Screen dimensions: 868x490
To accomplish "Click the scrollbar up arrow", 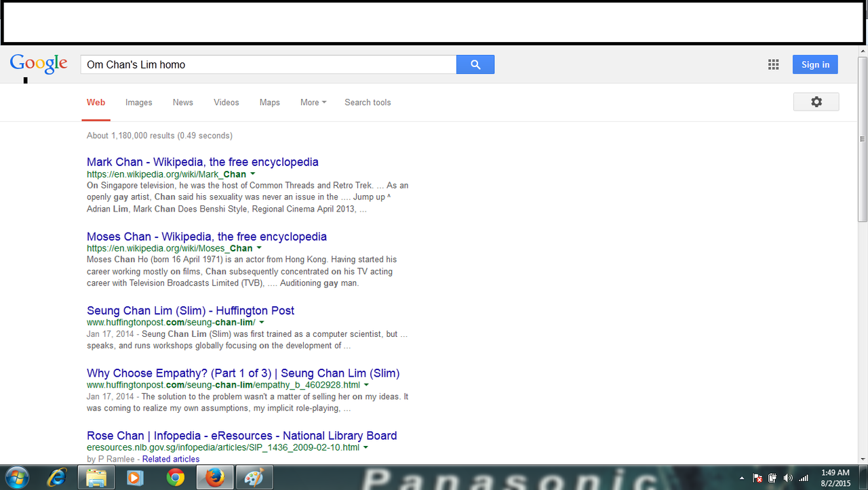I will (x=862, y=51).
